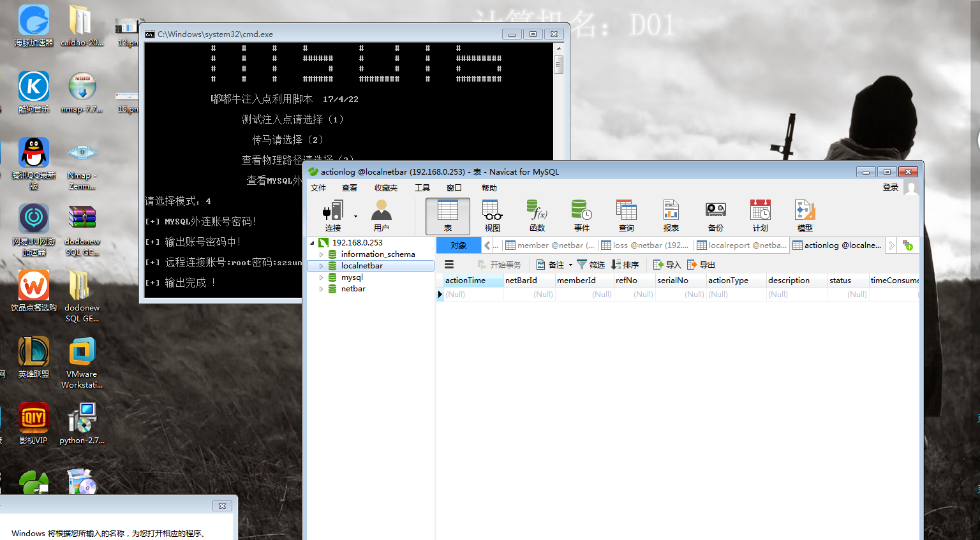Screen dimensions: 980x540
Task: Click the actionType column header
Action: (x=736, y=281)
